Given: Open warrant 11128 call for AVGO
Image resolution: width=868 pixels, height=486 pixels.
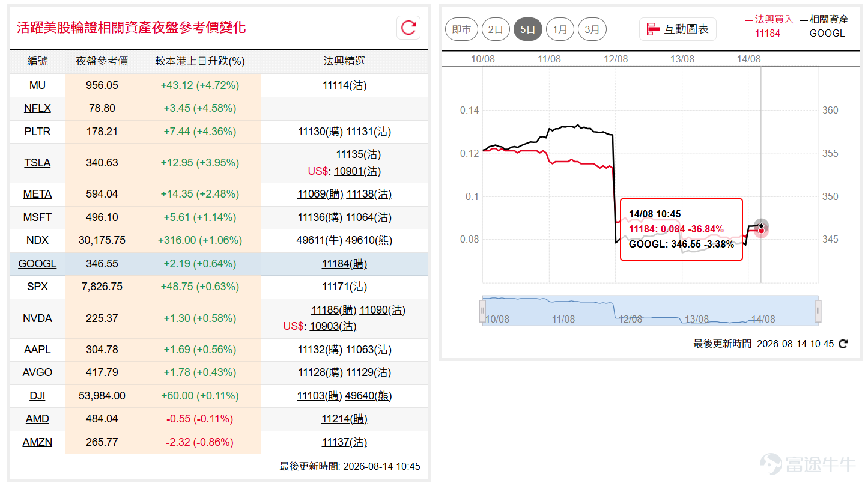Looking at the screenshot, I should tap(320, 372).
